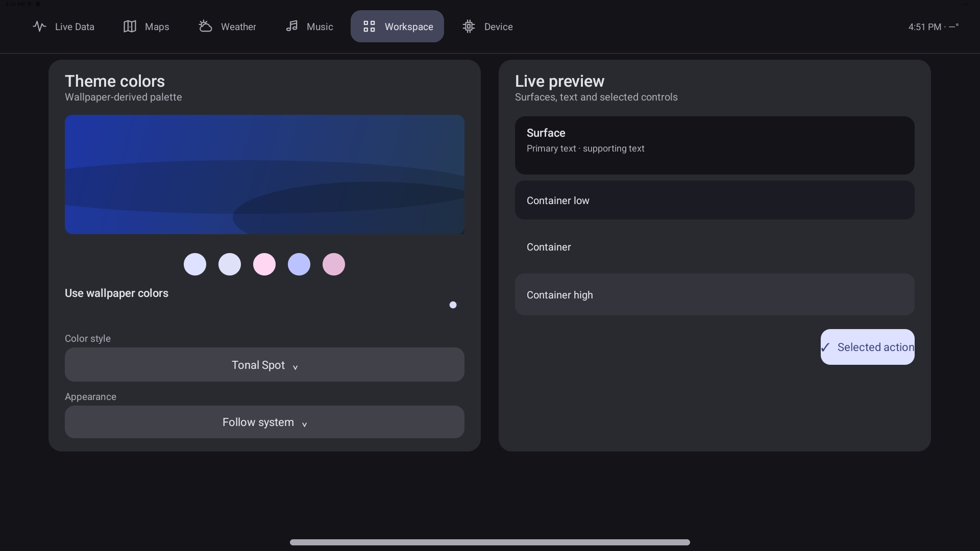Open the Follow system appearance dropdown
This screenshot has height=551, width=980.
tap(264, 422)
